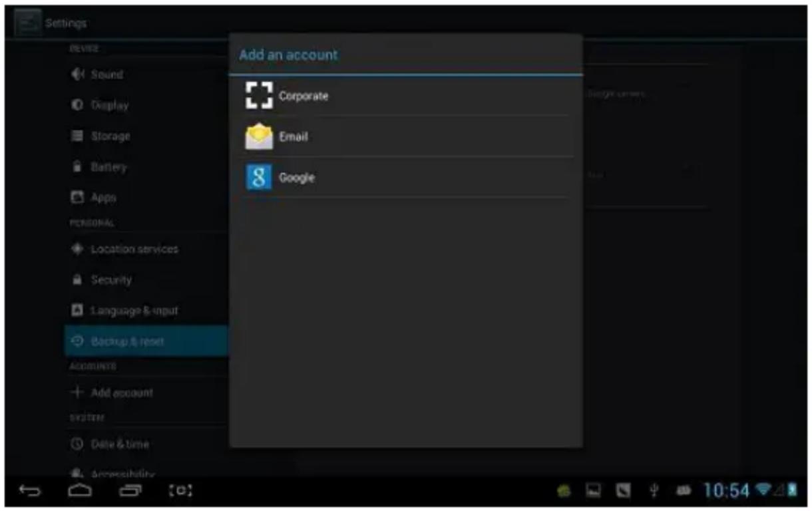This screenshot has height=511, width=812.
Task: Open Security settings
Action: (146, 280)
